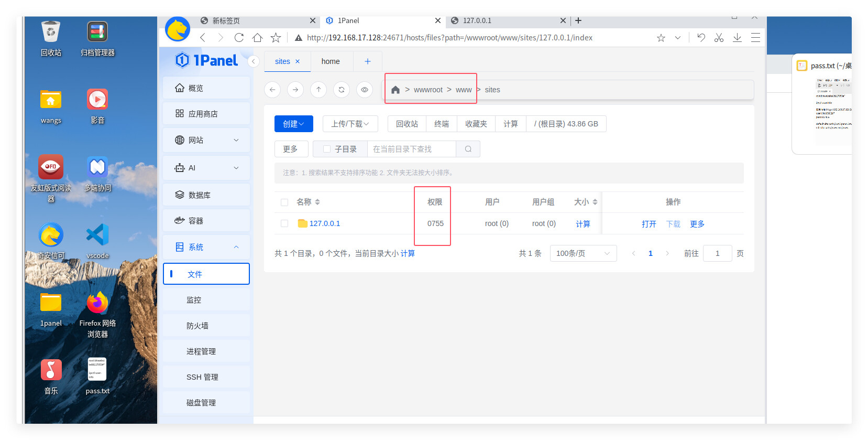Tick the checkbox for 127.0.0.1 folder

pos(284,223)
